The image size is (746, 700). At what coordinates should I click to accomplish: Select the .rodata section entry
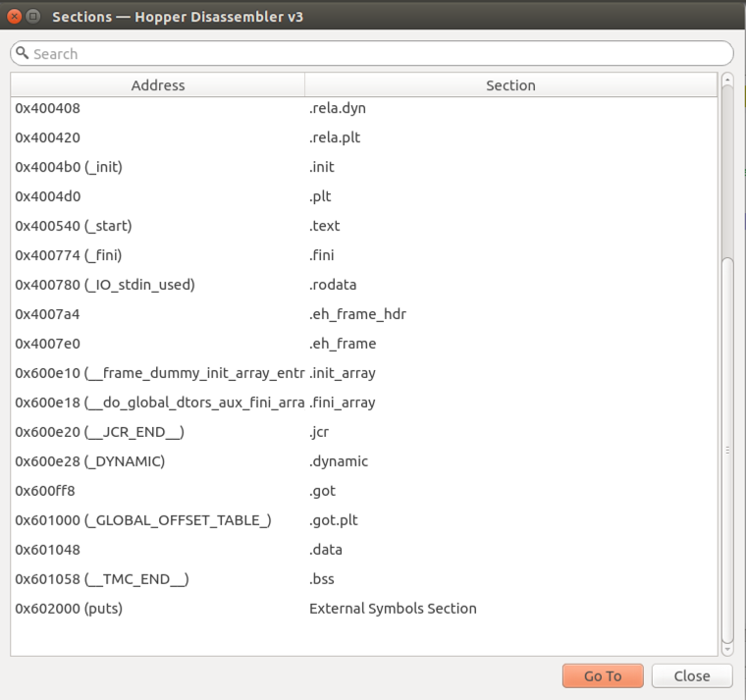pos(333,285)
